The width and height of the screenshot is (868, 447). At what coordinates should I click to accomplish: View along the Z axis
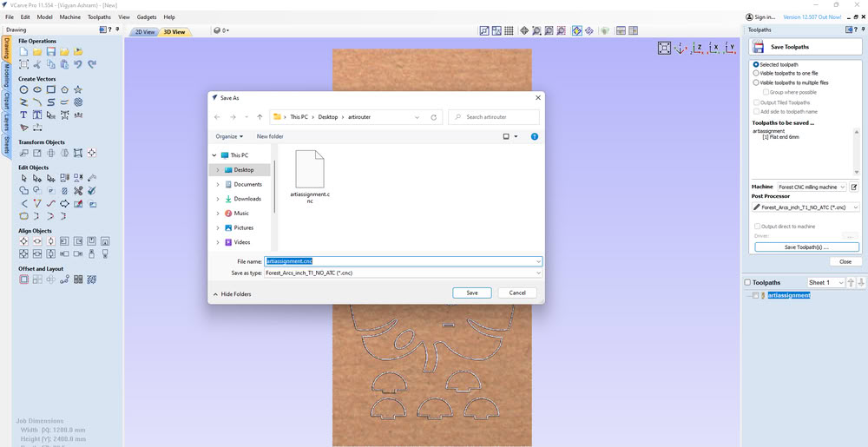[x=698, y=48]
